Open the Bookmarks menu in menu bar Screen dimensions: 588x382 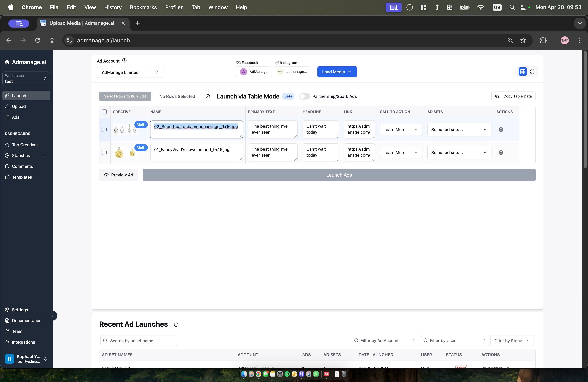tap(143, 7)
